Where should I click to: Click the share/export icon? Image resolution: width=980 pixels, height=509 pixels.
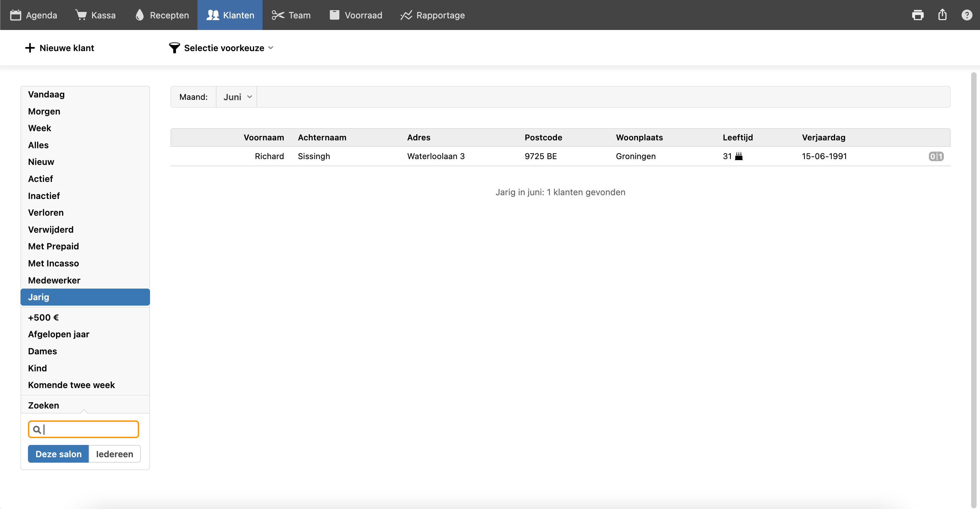pos(942,15)
